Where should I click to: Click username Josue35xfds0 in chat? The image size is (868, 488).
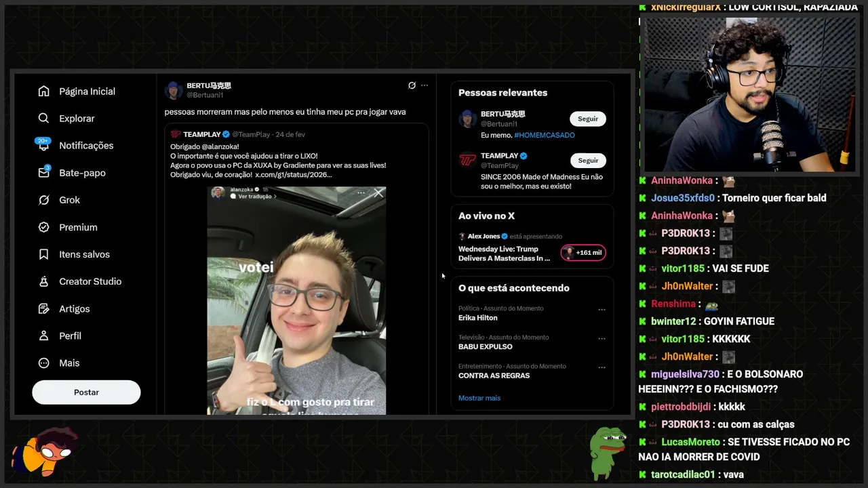pos(683,198)
